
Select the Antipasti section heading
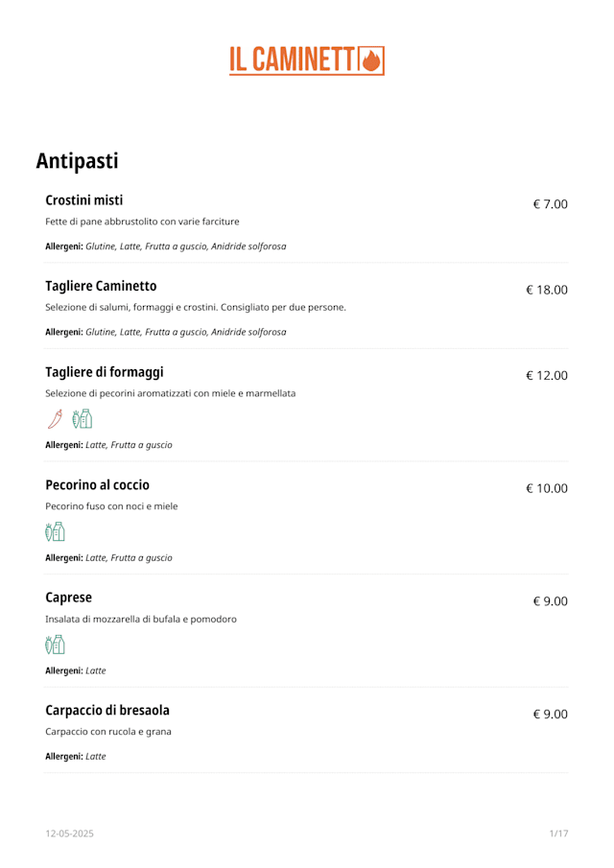click(77, 161)
